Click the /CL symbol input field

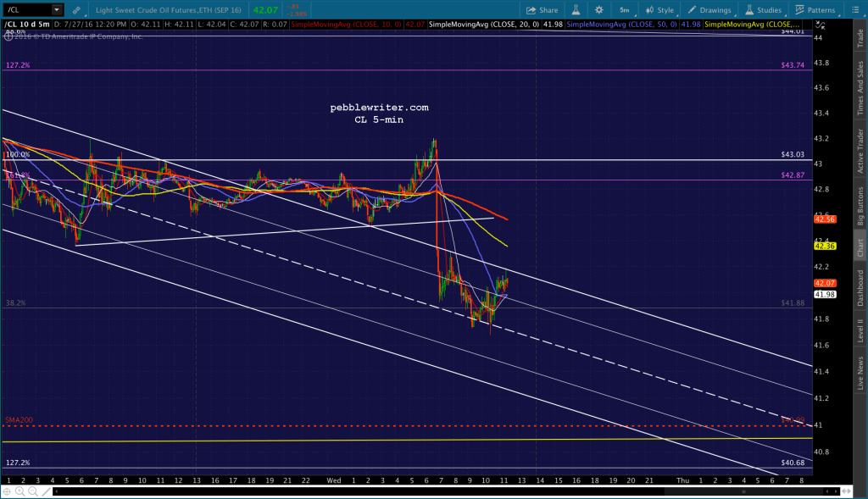[x=28, y=9]
